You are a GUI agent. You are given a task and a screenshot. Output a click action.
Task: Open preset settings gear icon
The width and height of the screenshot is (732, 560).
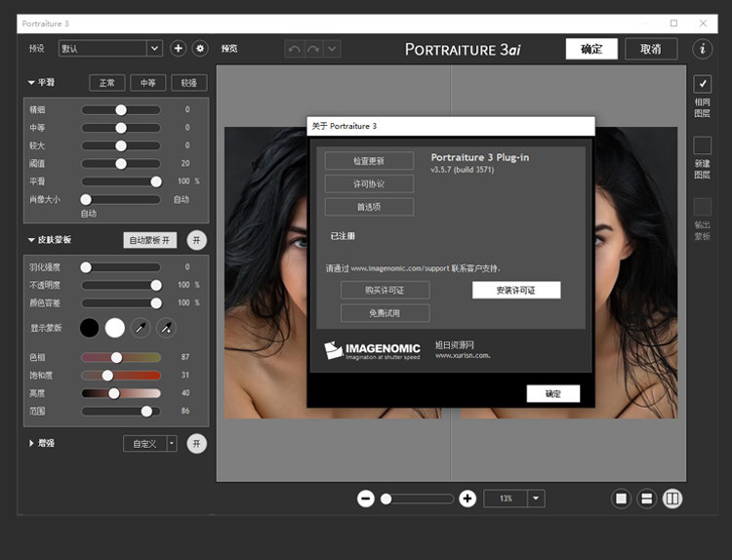point(200,48)
